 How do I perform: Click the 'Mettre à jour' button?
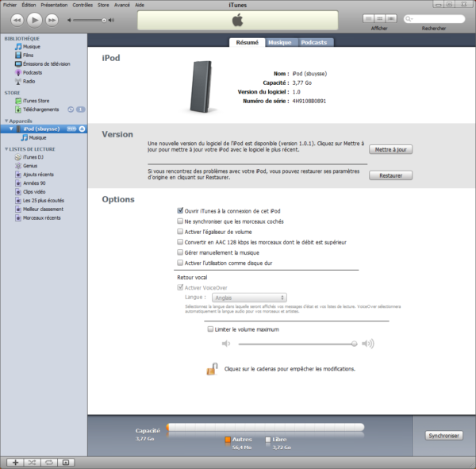coord(390,149)
